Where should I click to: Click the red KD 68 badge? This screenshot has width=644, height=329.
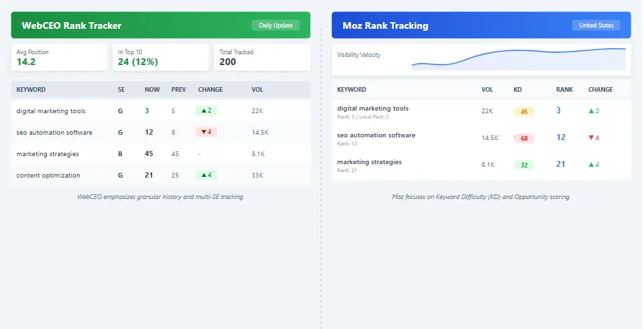coord(524,139)
